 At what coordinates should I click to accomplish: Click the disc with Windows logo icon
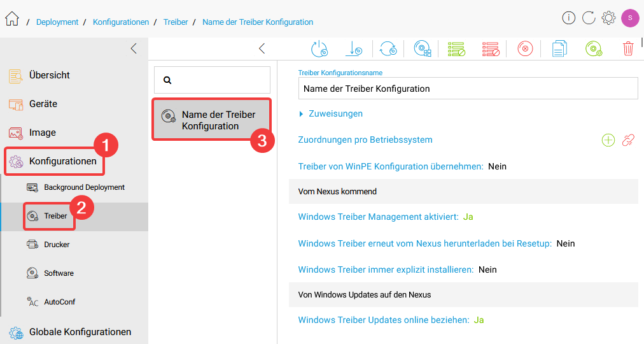pyautogui.click(x=422, y=48)
